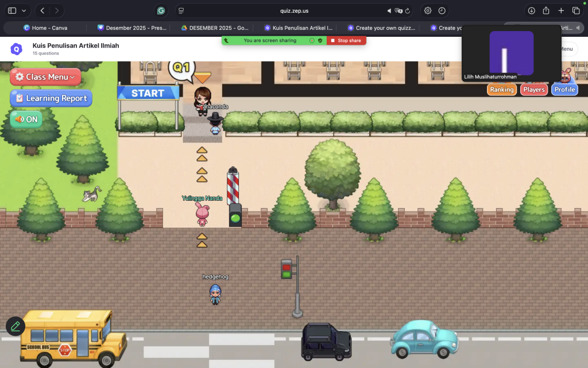Open the Ranking panel
This screenshot has width=588, height=368.
coord(501,90)
